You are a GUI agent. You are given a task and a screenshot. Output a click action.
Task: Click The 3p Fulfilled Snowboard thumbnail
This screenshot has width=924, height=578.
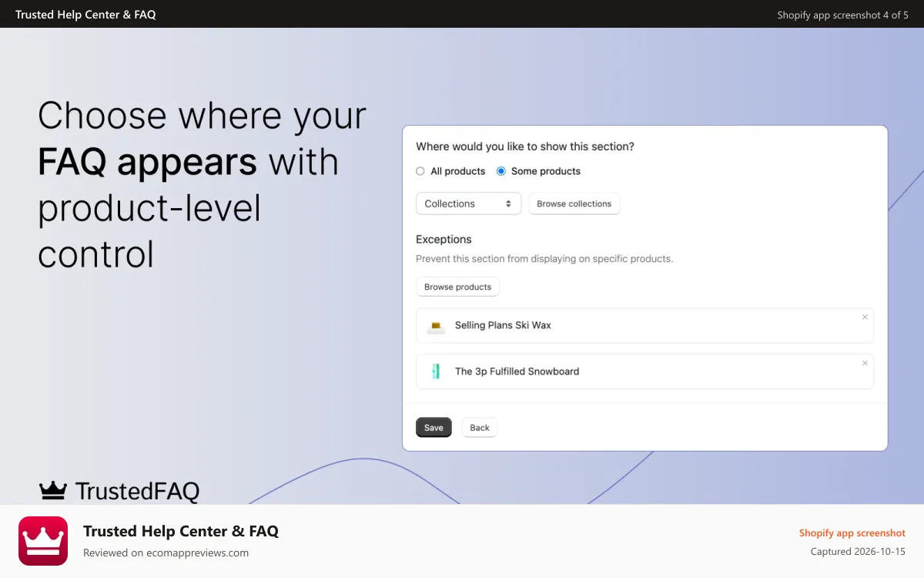pos(436,371)
